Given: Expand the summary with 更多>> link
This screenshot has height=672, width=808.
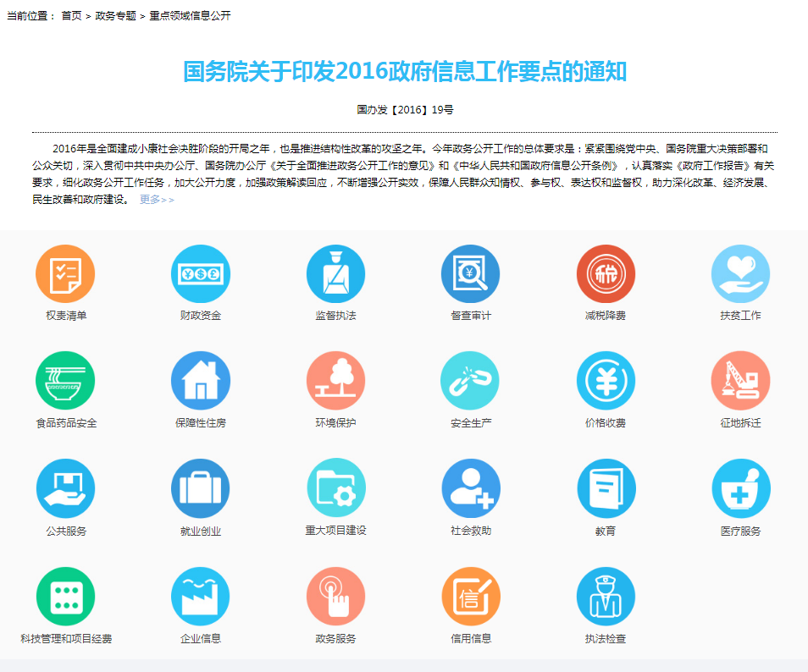Looking at the screenshot, I should (x=157, y=200).
